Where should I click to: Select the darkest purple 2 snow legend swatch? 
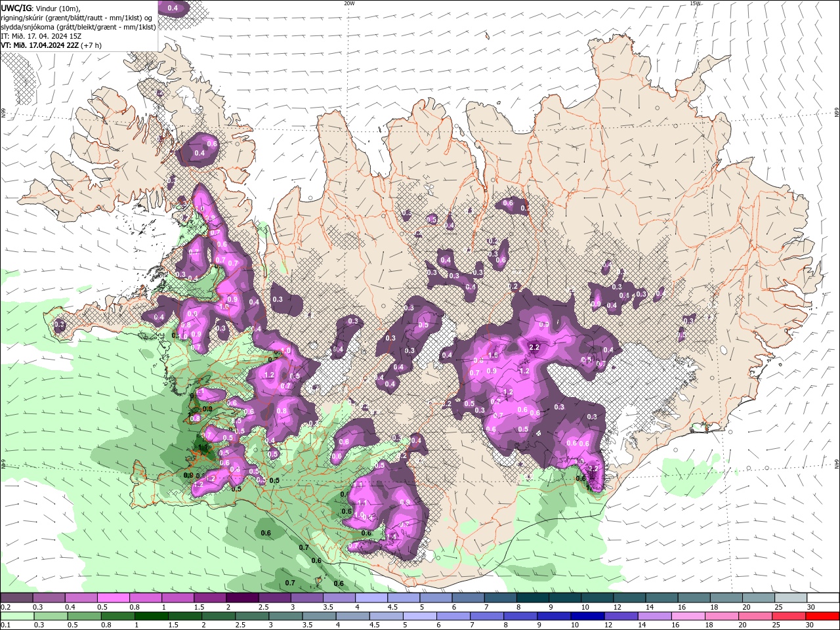pos(242,598)
